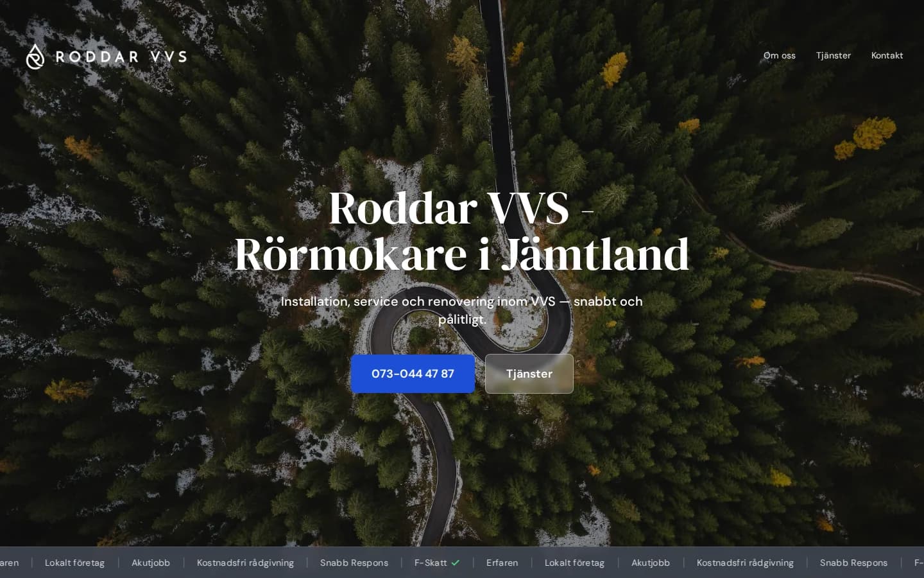Image resolution: width=924 pixels, height=578 pixels.
Task: Click the second Akutjobb marquee entry
Action: click(650, 563)
